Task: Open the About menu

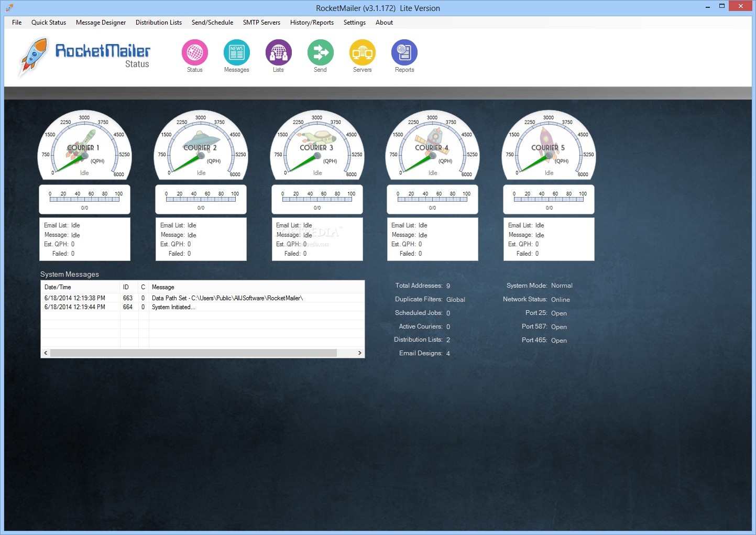Action: tap(384, 23)
